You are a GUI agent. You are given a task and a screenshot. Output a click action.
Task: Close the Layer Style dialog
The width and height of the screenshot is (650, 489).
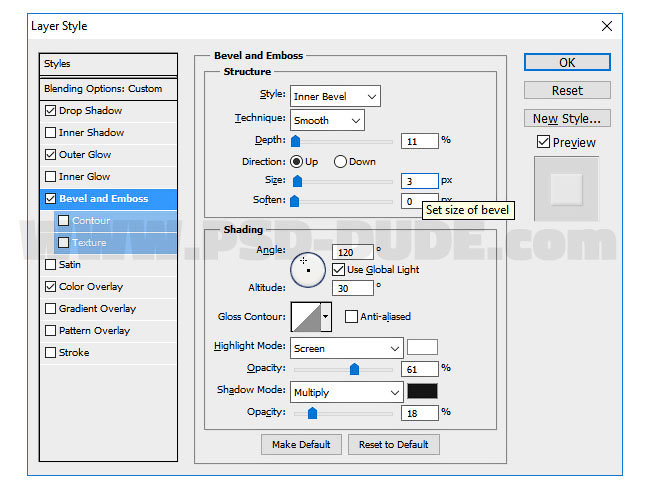[x=606, y=26]
